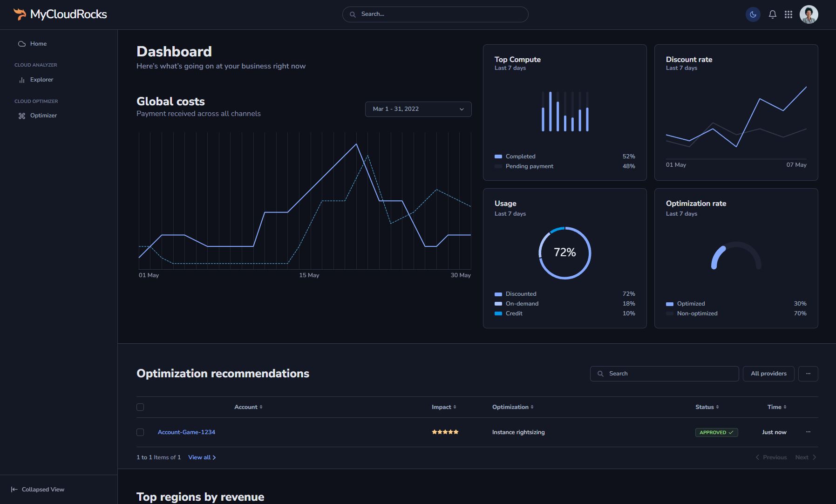
Task: Check the Account-Game-1234 row checkbox
Action: [140, 432]
